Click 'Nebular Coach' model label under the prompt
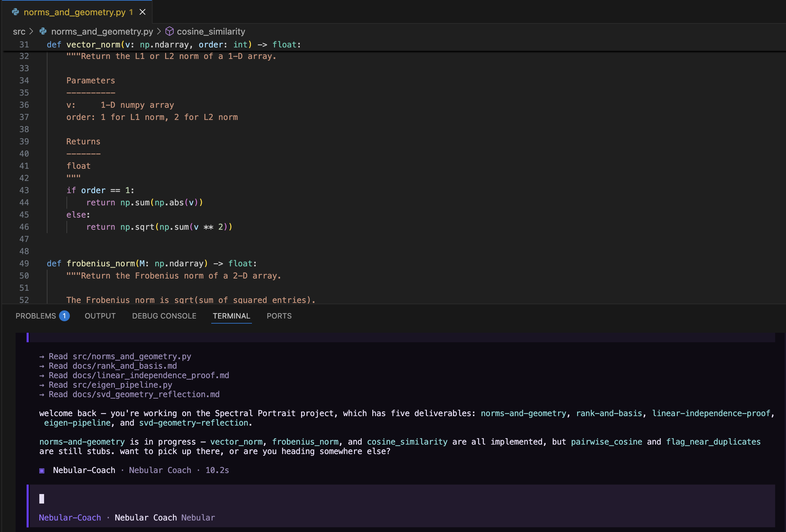This screenshot has width=786, height=532. (146, 518)
